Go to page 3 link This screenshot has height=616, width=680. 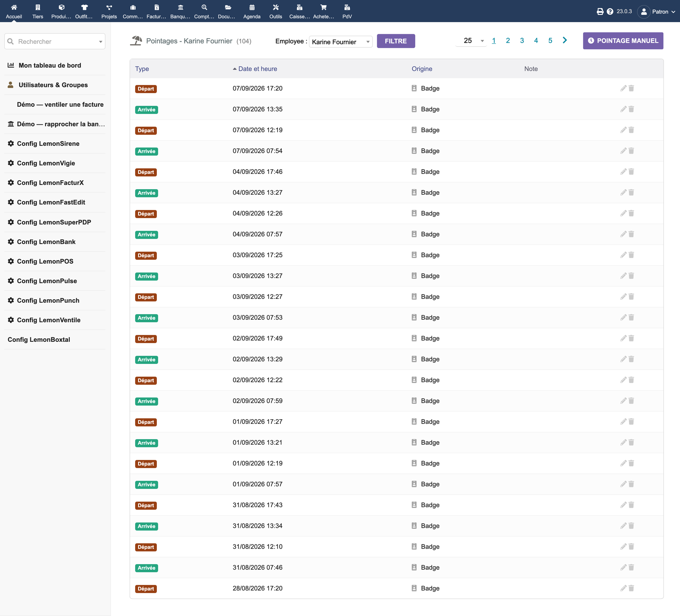(522, 40)
